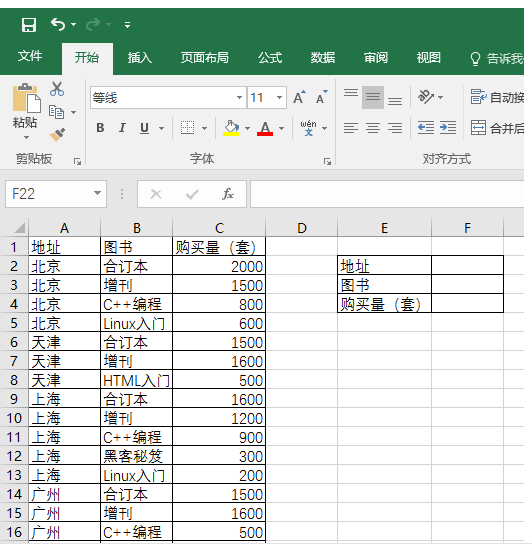Viewport: 532px width, 544px height.
Task: Open the undo history dropdown arrow
Action: [x=74, y=25]
